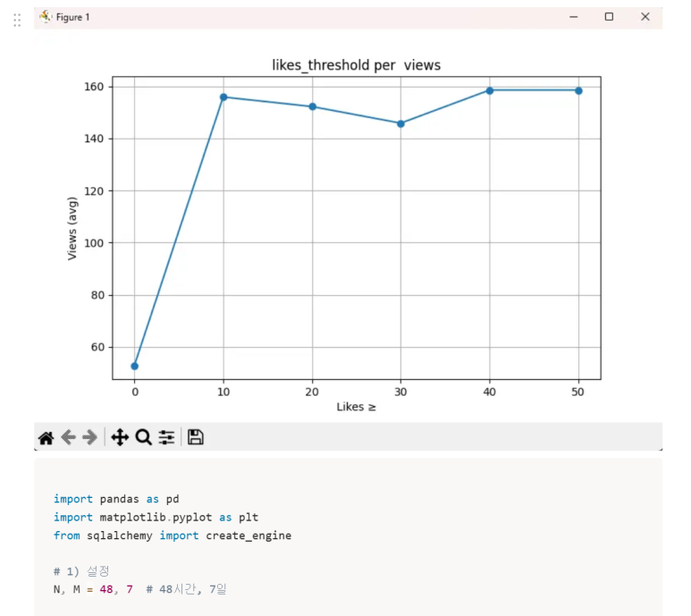Click the lowest dip marker at Likes 30
This screenshot has width=691, height=616.
pos(400,123)
